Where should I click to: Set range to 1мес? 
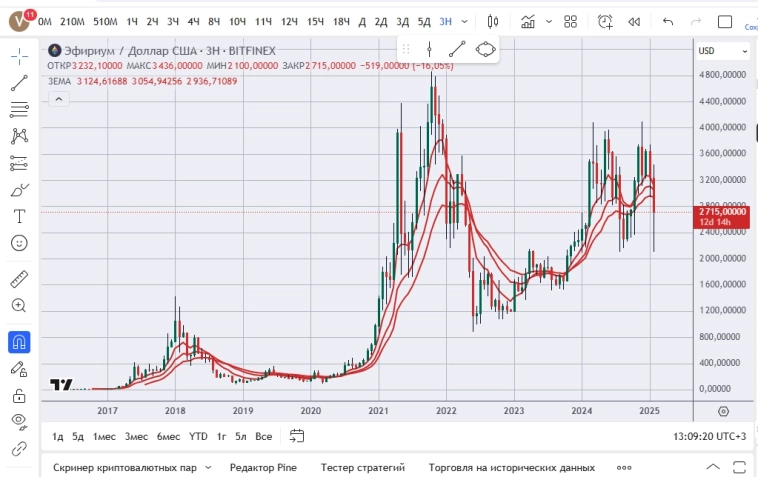(x=104, y=436)
